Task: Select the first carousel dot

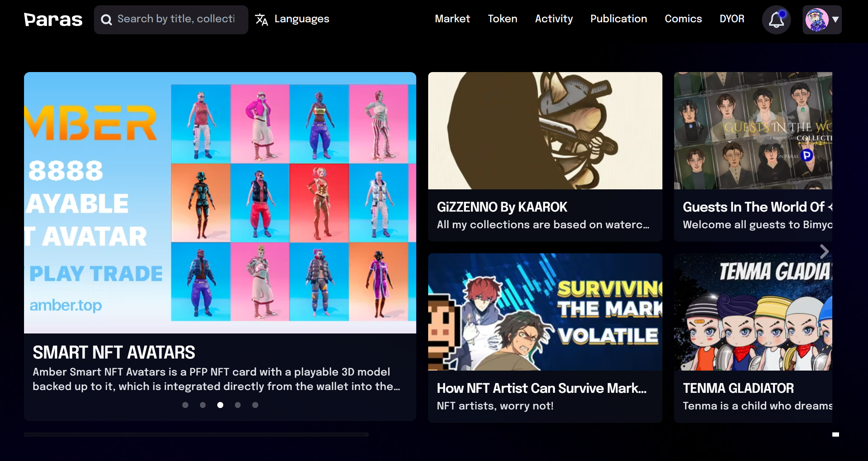Action: [185, 405]
